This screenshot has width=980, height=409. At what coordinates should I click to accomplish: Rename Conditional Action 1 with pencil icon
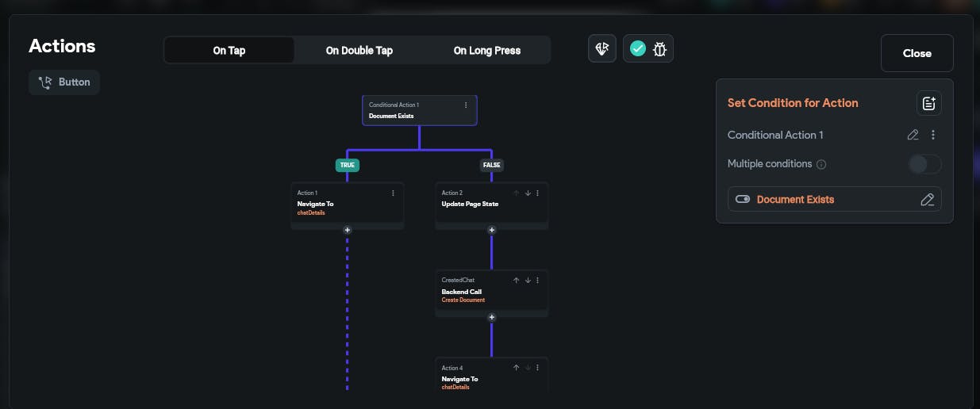click(913, 135)
